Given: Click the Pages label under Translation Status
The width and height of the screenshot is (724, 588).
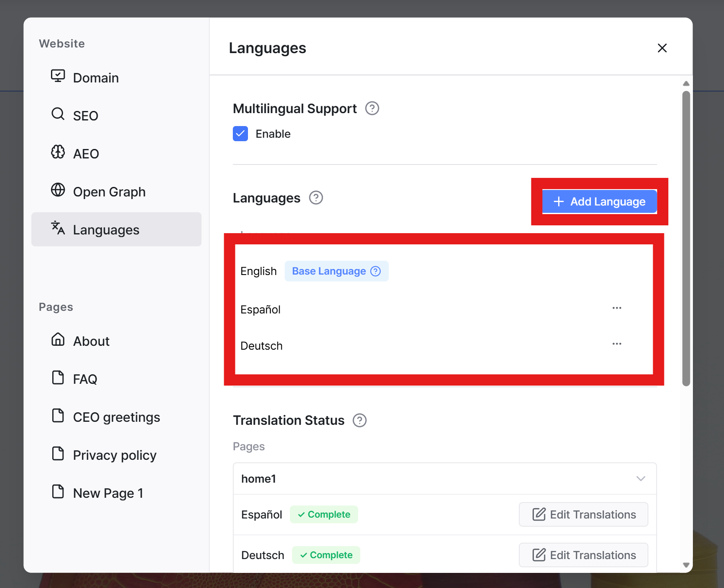Looking at the screenshot, I should coord(249,446).
